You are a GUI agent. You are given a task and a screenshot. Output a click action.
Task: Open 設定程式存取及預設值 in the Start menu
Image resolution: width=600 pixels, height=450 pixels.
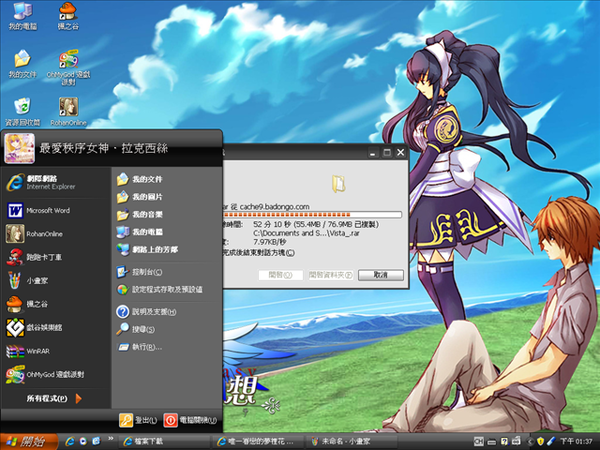(160, 289)
